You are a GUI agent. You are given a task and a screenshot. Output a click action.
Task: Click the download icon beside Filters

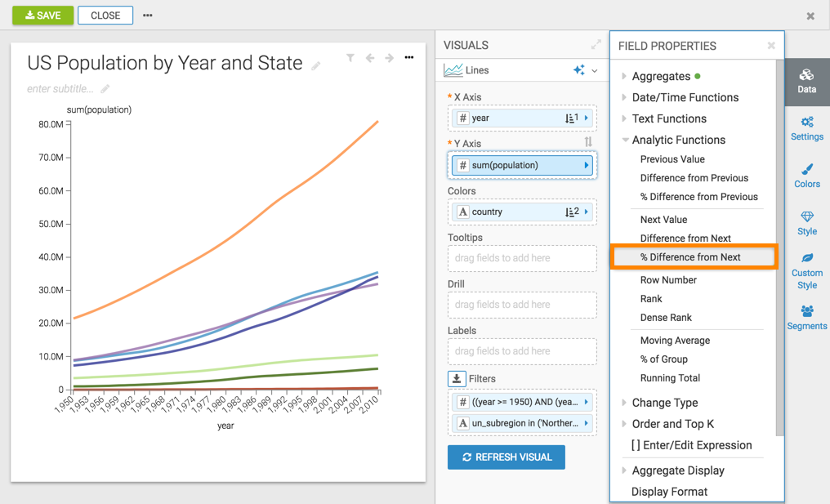pos(457,379)
